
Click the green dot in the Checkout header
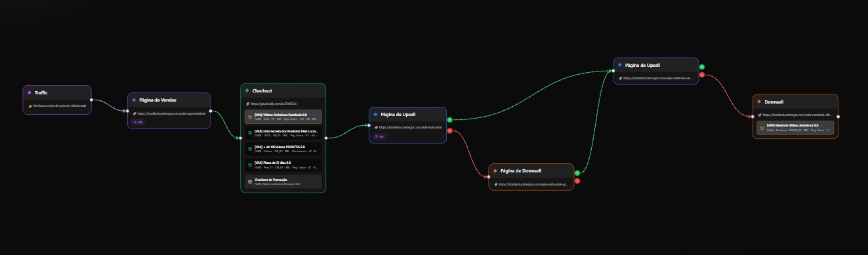click(247, 90)
